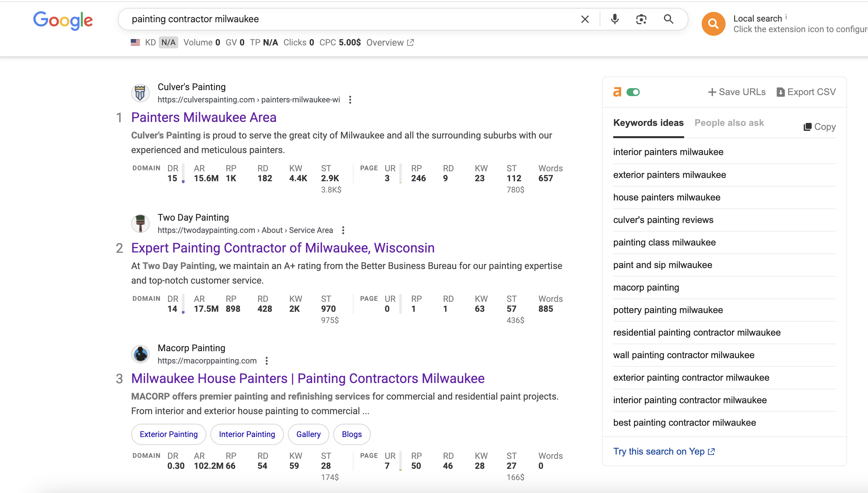Select keyword 'exterior painters milwaukee'
Image resolution: width=868 pixels, height=493 pixels.
tap(669, 175)
